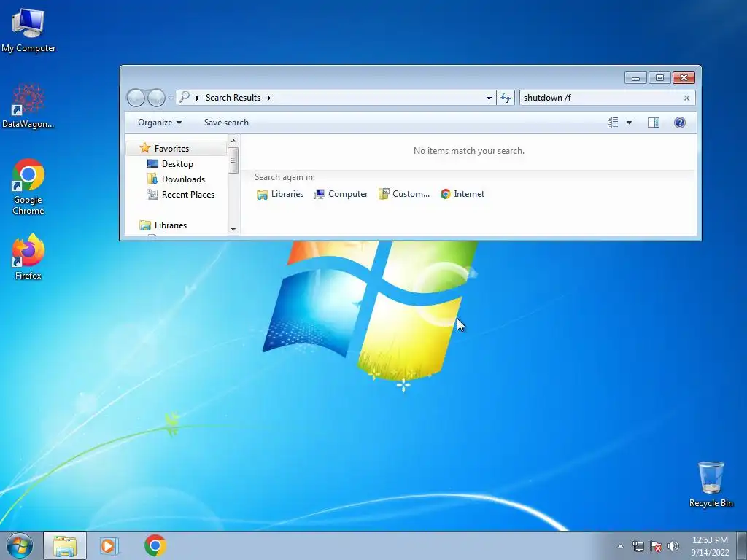Screen dimensions: 747x560
Task: Search again on the Internet
Action: click(462, 194)
